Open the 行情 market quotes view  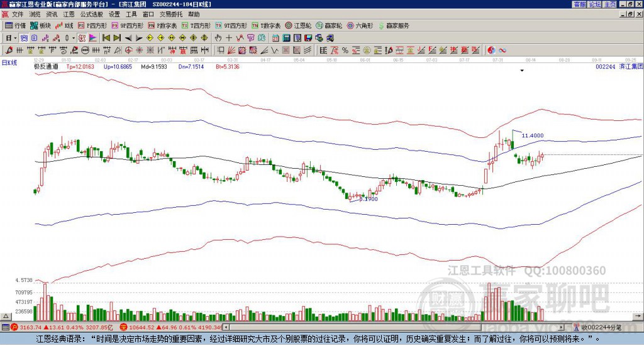coord(15,25)
